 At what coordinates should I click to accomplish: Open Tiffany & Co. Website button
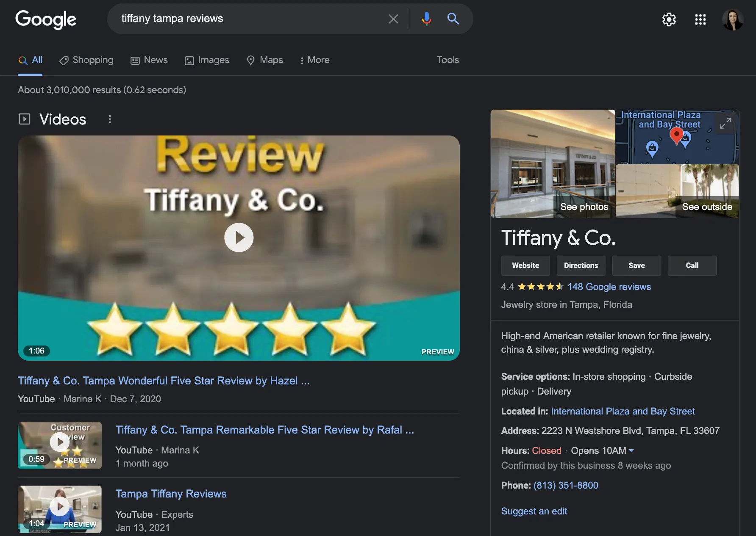click(x=525, y=265)
